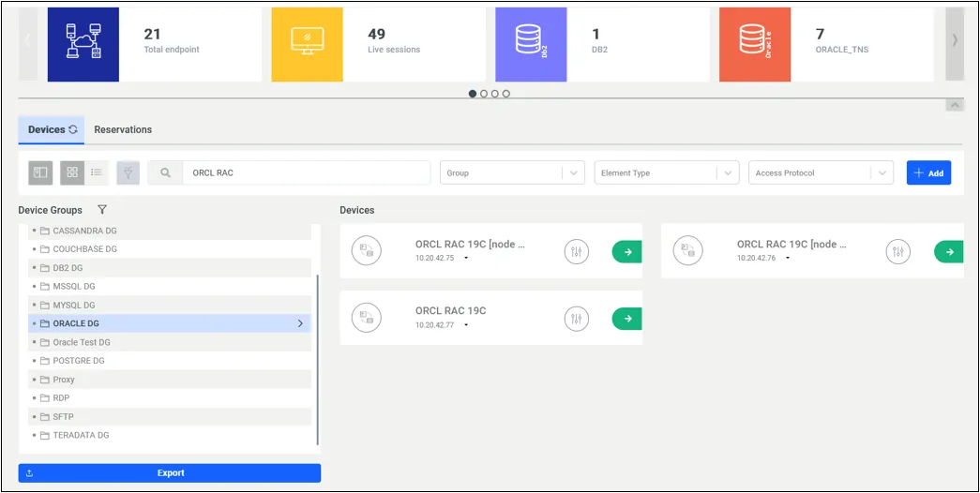
Task: Select CASSANDRA DG device group
Action: 170,231
